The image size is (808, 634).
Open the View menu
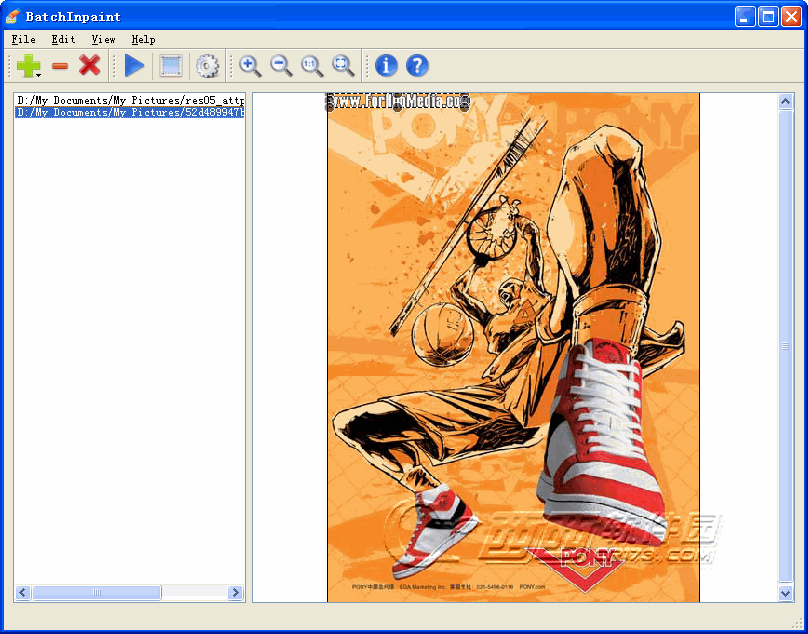pyautogui.click(x=103, y=39)
